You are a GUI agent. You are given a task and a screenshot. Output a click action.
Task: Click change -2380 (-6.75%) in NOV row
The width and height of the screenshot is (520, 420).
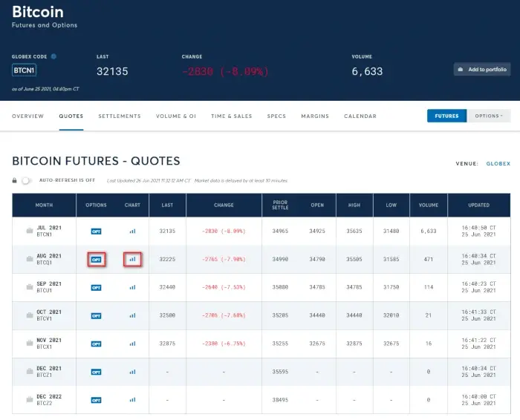pyautogui.click(x=224, y=344)
